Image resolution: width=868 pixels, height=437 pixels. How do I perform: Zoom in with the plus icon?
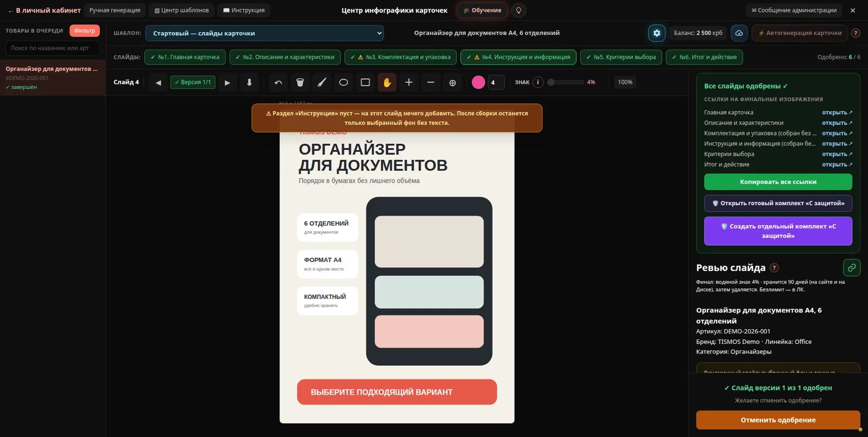(409, 82)
